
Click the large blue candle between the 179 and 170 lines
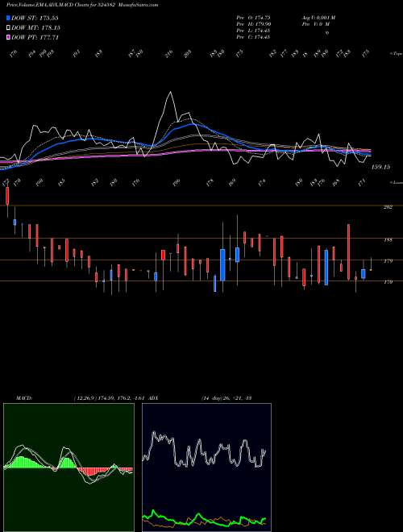click(x=222, y=264)
